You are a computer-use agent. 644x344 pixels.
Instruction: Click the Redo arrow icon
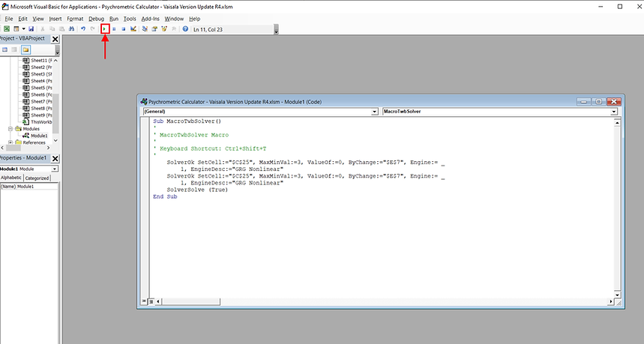coord(92,29)
